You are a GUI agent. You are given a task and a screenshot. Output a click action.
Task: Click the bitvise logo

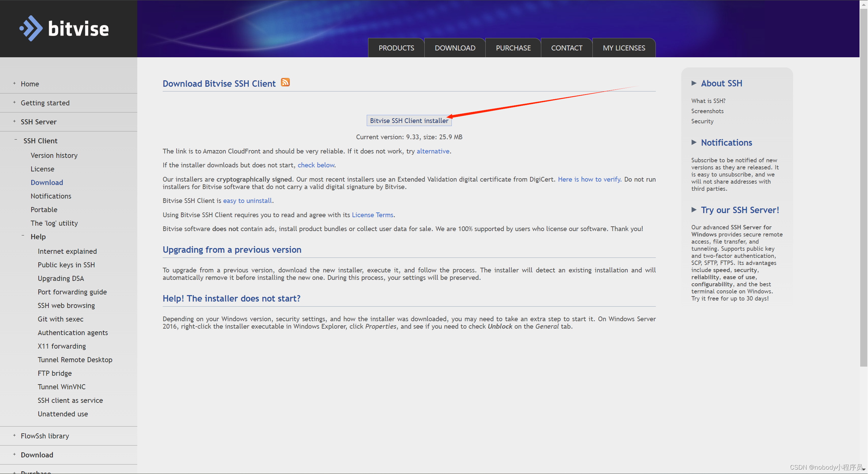(x=64, y=28)
